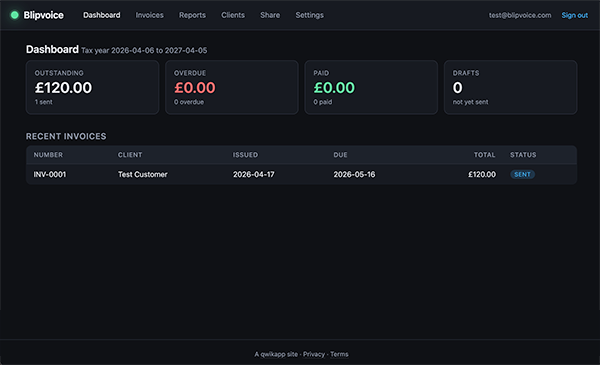Click the Issued column header
The height and width of the screenshot is (365, 600).
245,155
